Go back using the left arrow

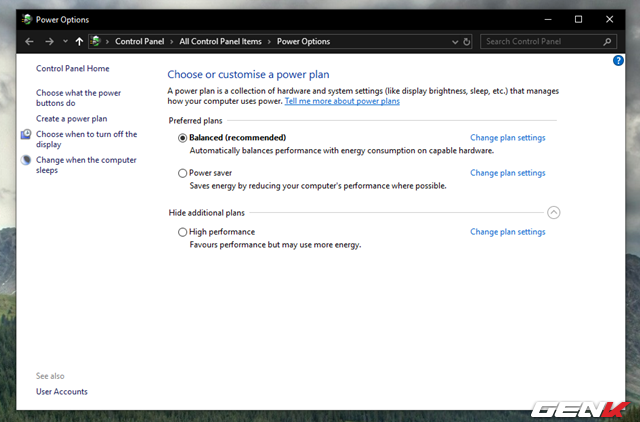point(29,42)
